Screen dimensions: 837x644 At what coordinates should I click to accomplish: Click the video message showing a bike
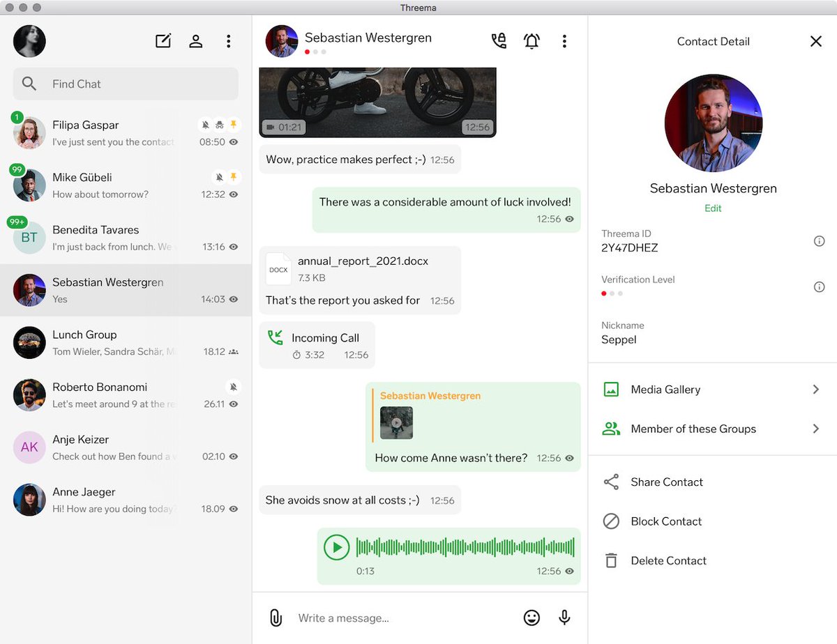coord(377,102)
